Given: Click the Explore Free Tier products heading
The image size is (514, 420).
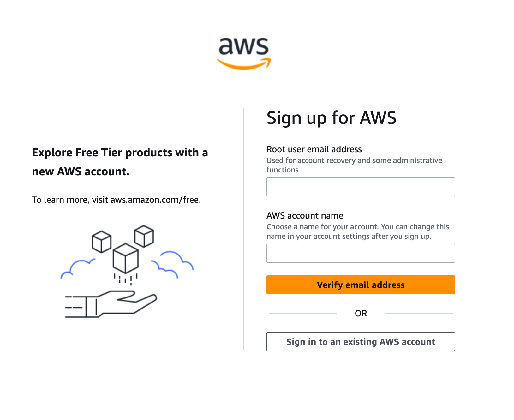Looking at the screenshot, I should tap(120, 162).
